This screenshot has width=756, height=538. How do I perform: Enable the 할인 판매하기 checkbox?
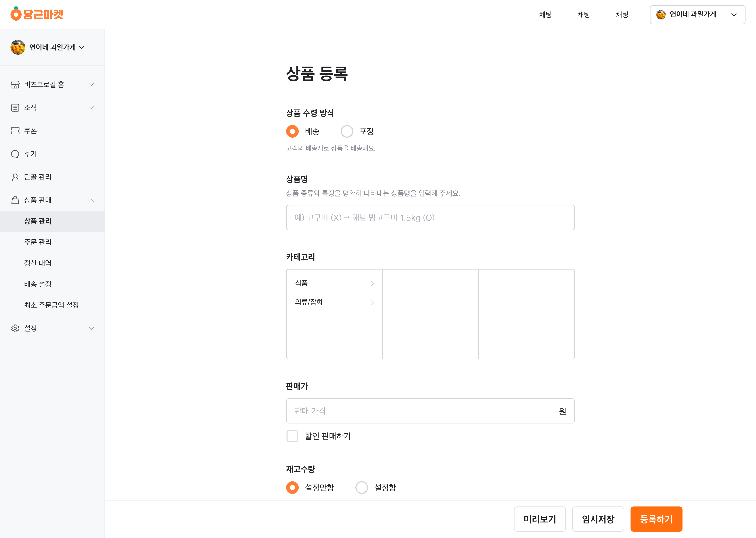tap(292, 436)
